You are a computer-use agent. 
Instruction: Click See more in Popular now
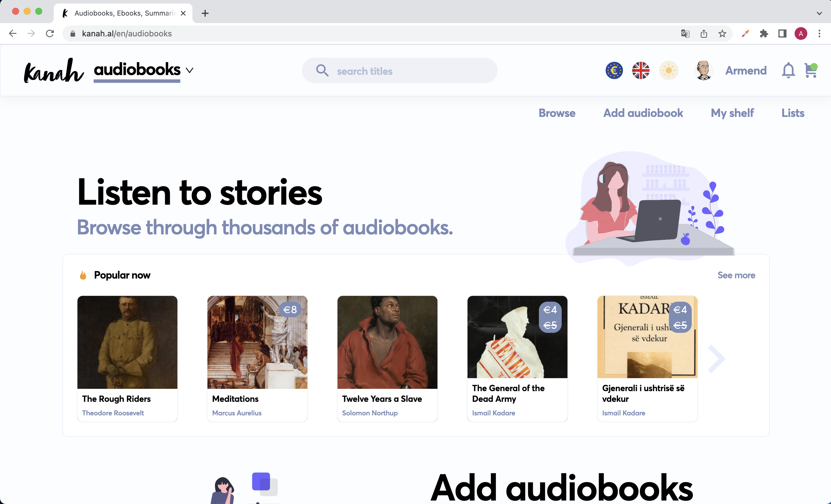click(x=736, y=275)
